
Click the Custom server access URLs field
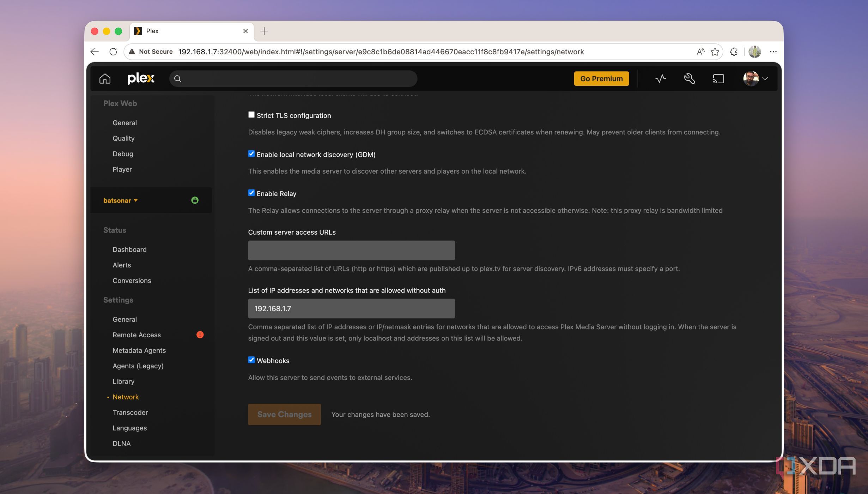pyautogui.click(x=351, y=250)
